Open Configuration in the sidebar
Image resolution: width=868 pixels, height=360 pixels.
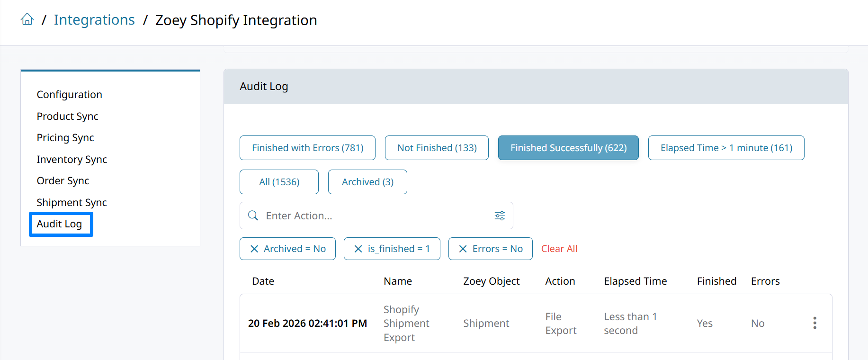click(x=70, y=94)
